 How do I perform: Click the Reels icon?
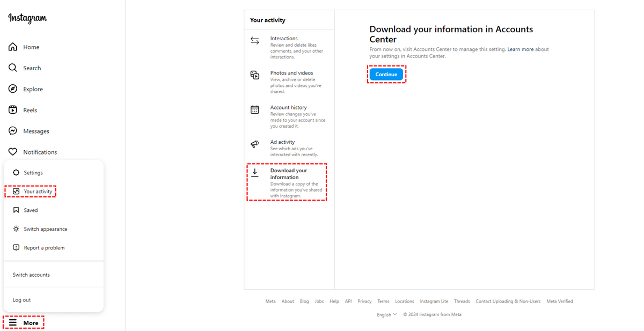point(13,109)
